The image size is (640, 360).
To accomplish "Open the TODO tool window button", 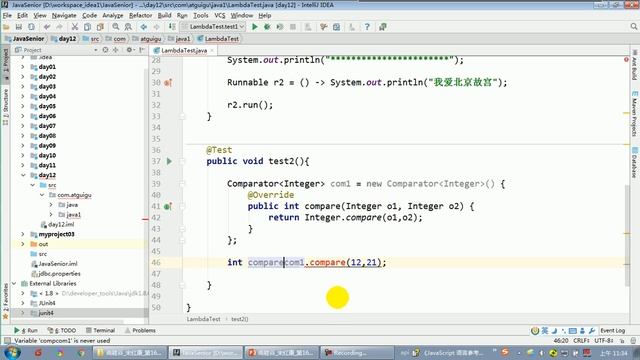I will coord(62,330).
